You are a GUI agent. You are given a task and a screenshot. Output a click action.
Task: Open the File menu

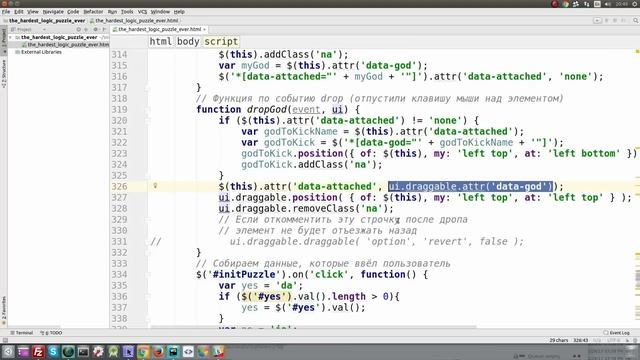coord(6,12)
